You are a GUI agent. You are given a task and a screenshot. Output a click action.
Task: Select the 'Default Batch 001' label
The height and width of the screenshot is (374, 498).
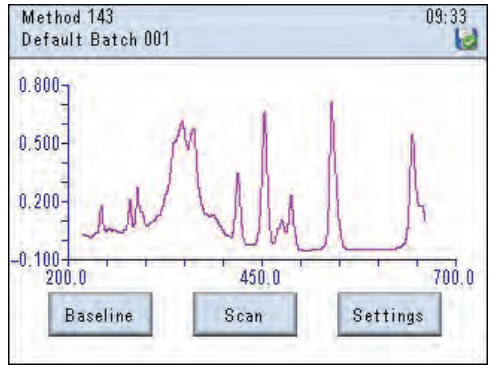pos(95,39)
